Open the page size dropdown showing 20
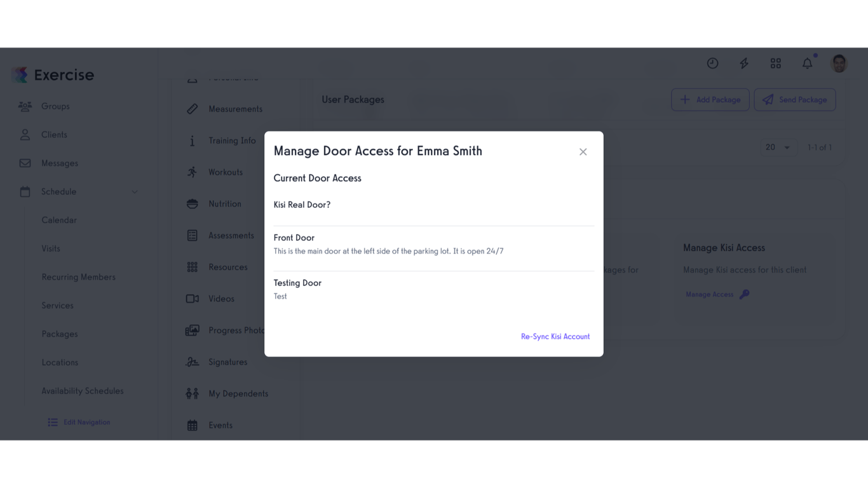This screenshot has height=488, width=868. pyautogui.click(x=778, y=147)
